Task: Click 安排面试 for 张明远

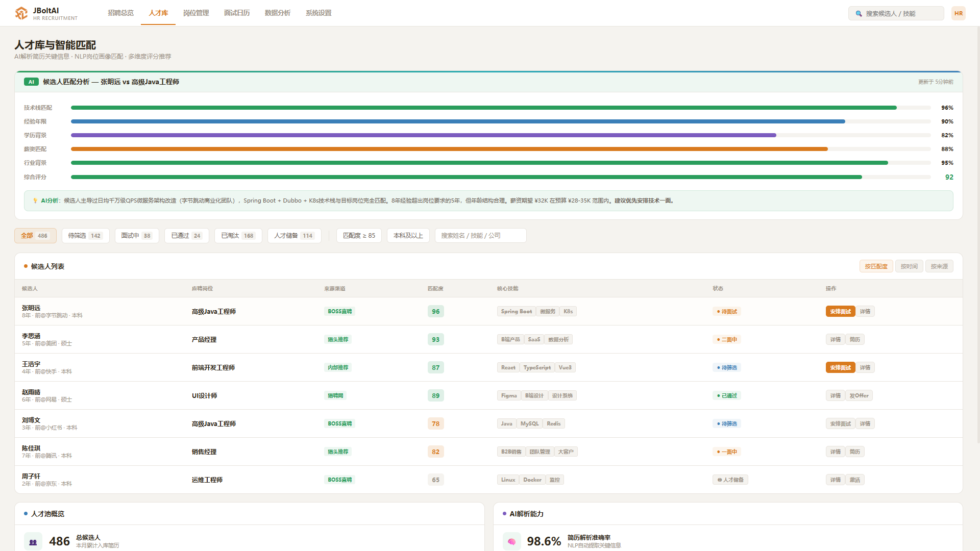Action: (840, 311)
